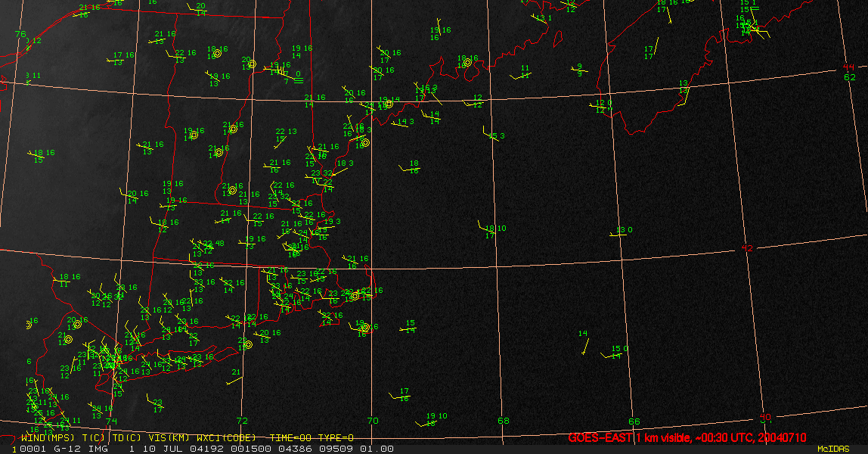Click the longitude 72 grid label
Screen dimensions: 868x454
(242, 421)
